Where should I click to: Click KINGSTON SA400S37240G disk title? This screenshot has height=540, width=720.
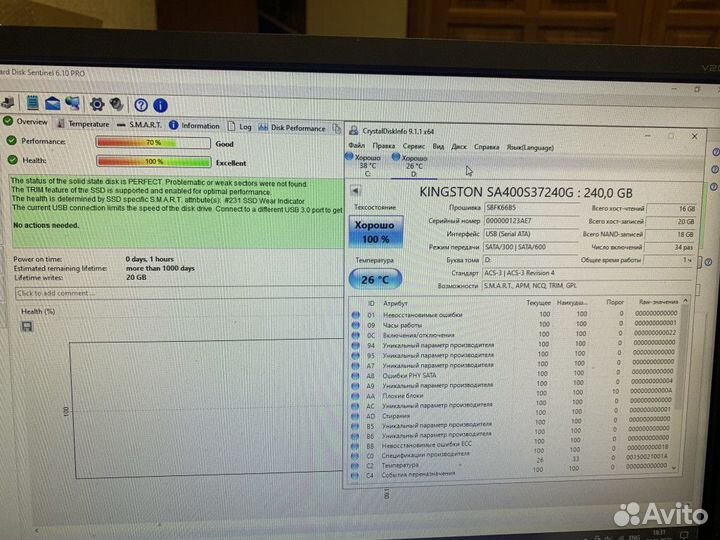[526, 192]
